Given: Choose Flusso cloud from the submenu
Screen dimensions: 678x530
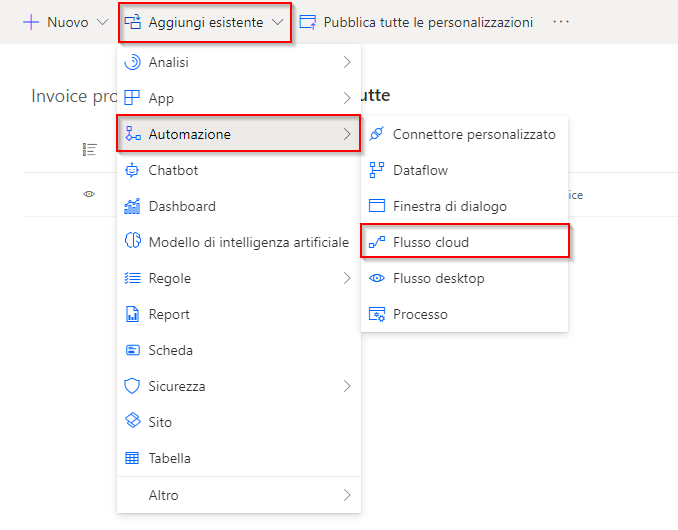Looking at the screenshot, I should coord(464,241).
